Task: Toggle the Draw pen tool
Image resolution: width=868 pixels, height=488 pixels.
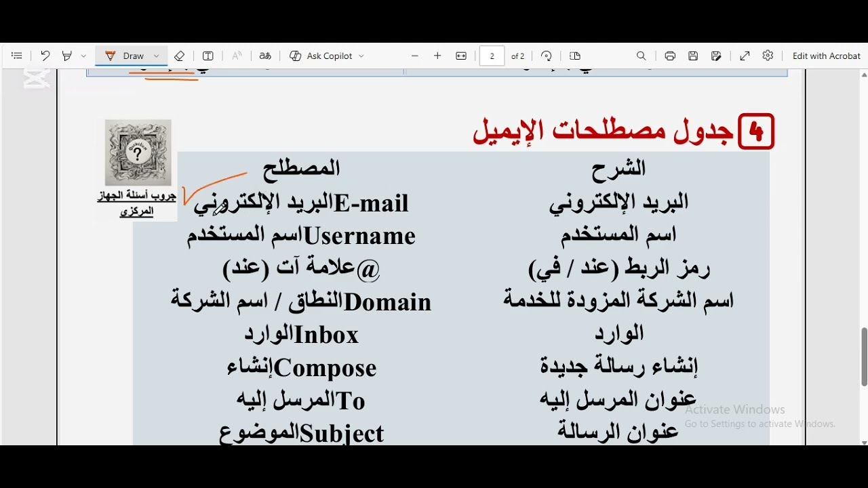Action: pyautogui.click(x=125, y=56)
